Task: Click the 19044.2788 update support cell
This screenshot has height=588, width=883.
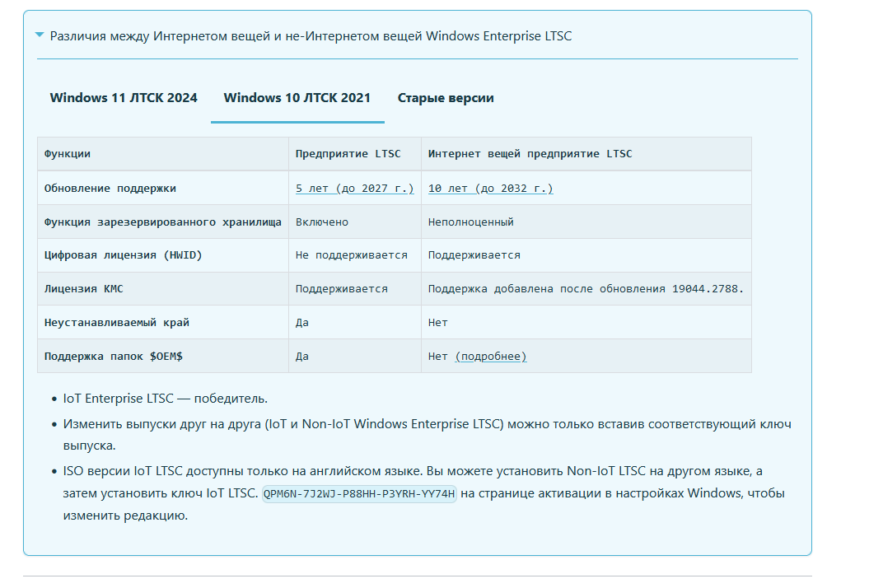Action: coord(586,289)
